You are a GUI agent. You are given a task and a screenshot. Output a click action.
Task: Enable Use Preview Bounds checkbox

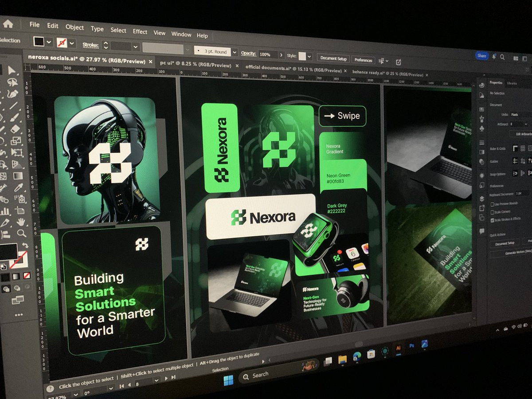[x=493, y=204]
